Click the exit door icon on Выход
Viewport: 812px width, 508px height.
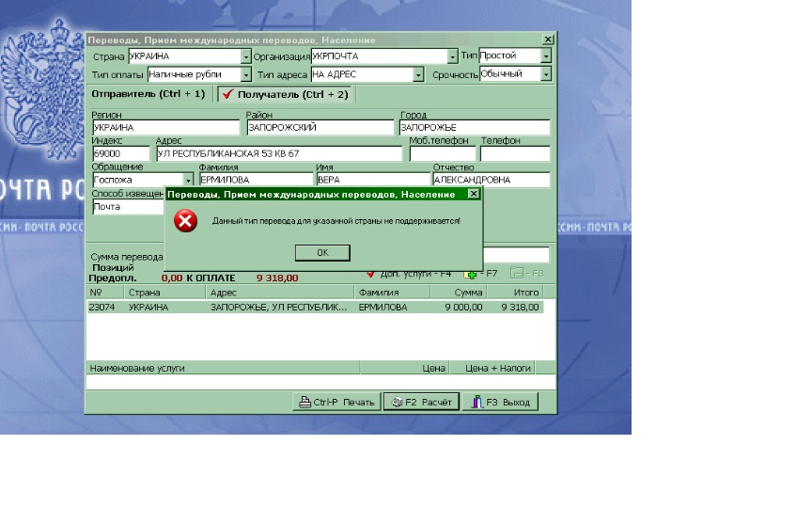476,402
